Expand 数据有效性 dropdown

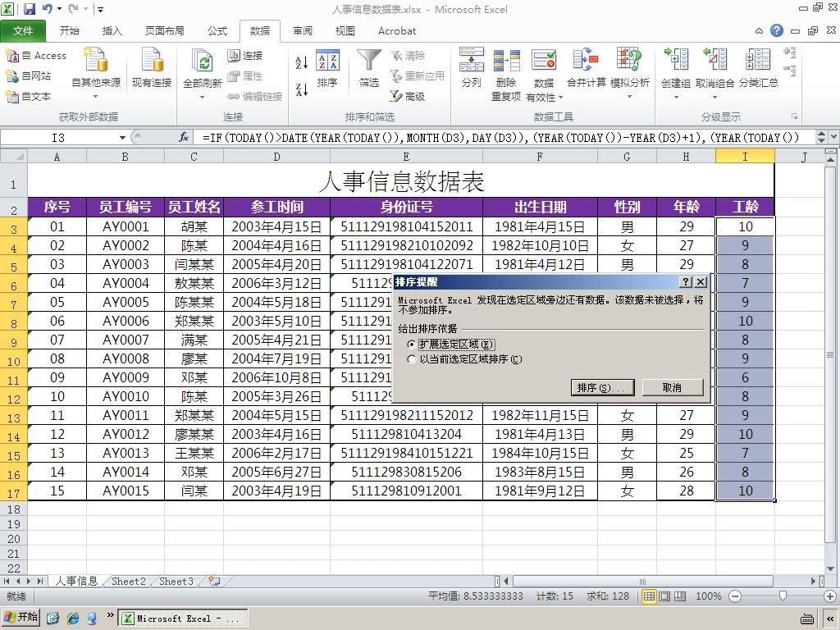[560, 98]
